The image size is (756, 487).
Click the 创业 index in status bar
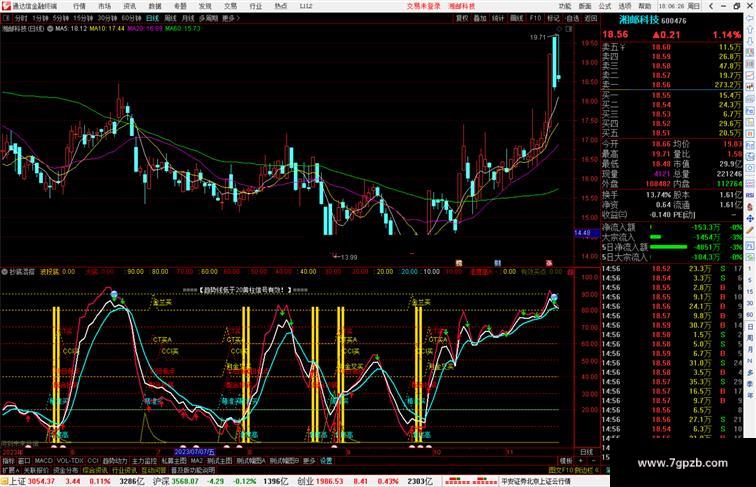tap(306, 481)
